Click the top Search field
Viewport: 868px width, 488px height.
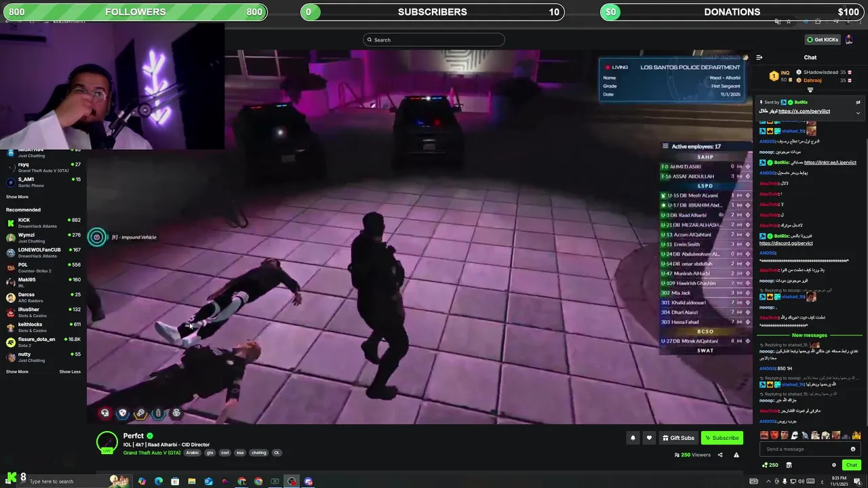(x=434, y=40)
